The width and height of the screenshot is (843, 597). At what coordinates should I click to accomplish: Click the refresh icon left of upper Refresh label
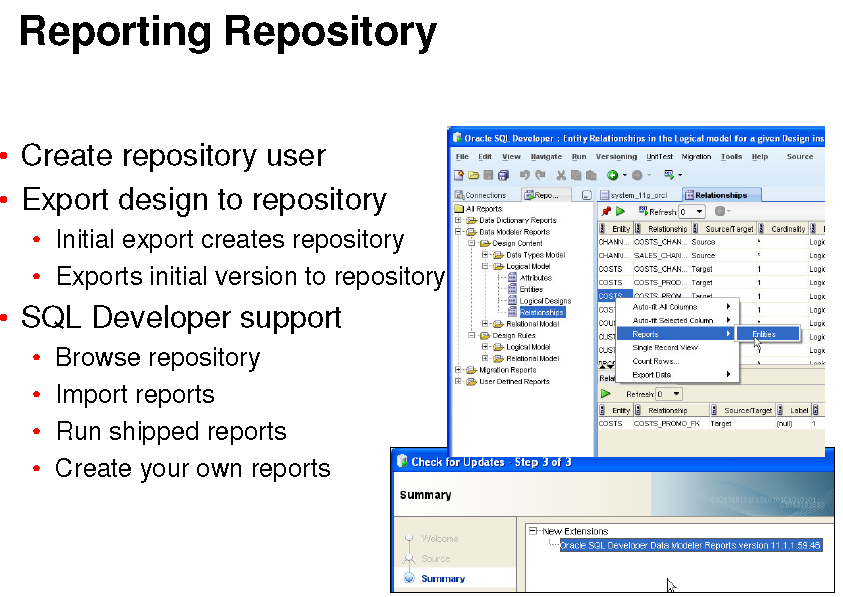click(643, 211)
